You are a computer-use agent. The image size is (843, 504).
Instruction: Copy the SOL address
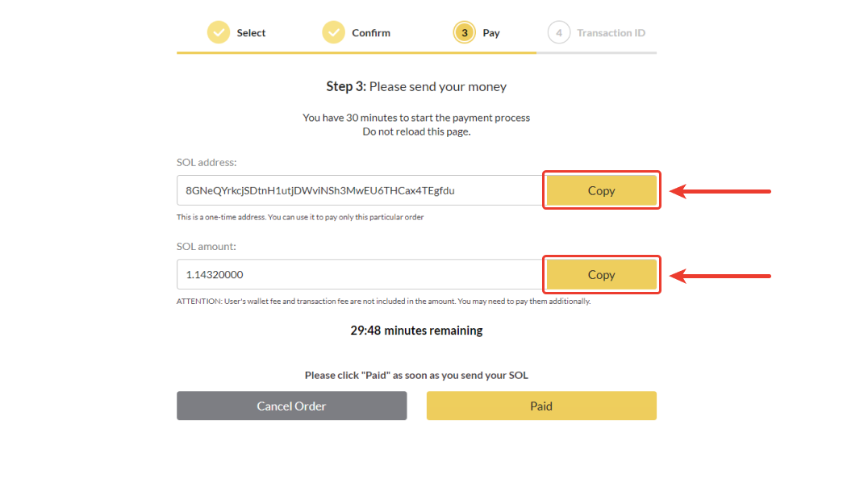pyautogui.click(x=601, y=190)
